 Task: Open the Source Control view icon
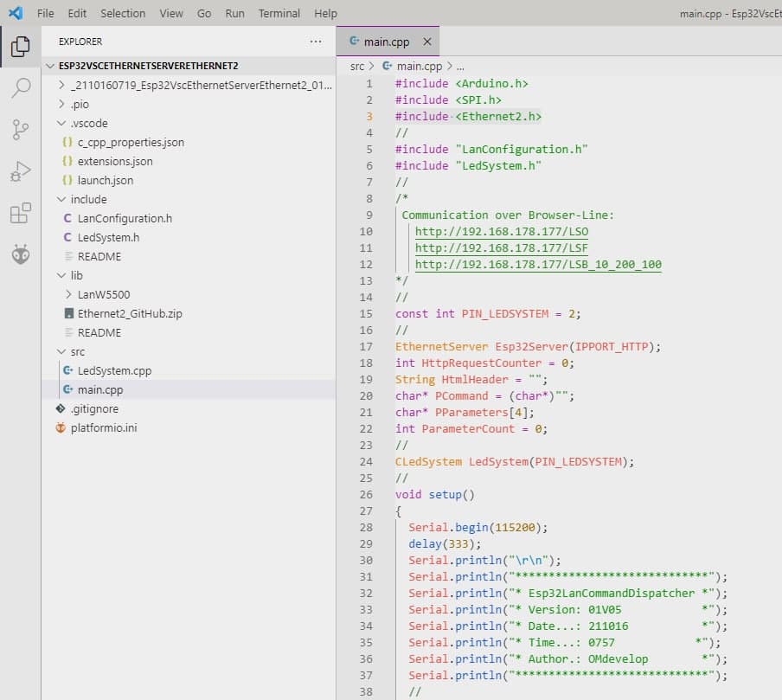click(x=21, y=130)
